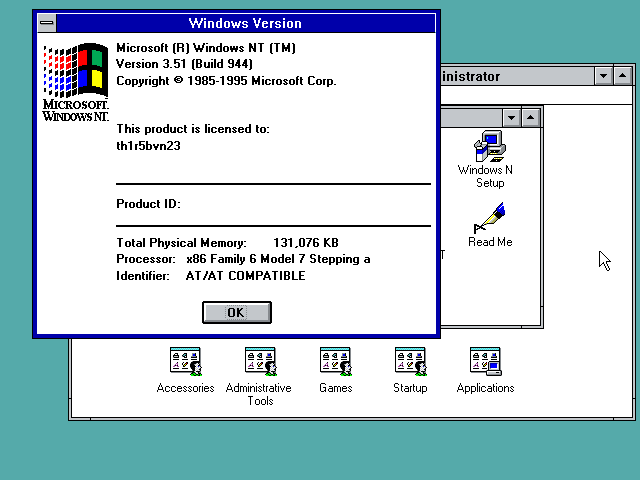The height and width of the screenshot is (480, 640).
Task: Click the Copyright 1985-1995 Microsoft Corp. line
Action: coord(226,81)
